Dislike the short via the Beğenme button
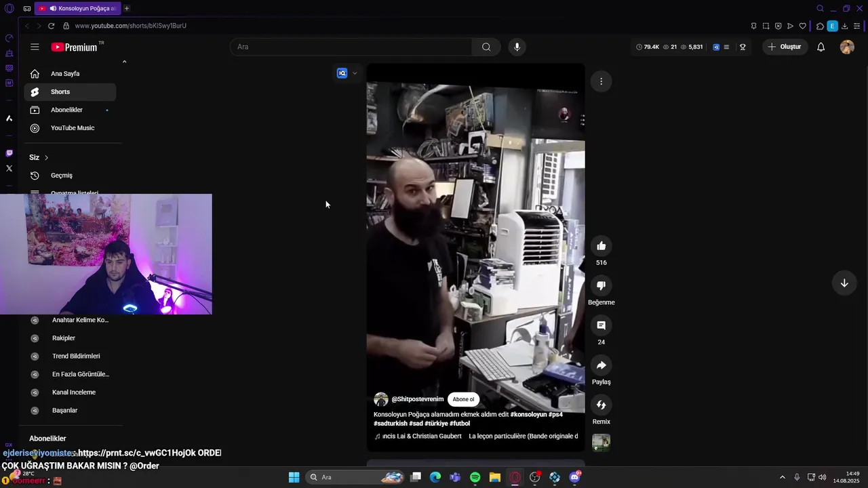This screenshot has height=488, width=868. [601, 286]
